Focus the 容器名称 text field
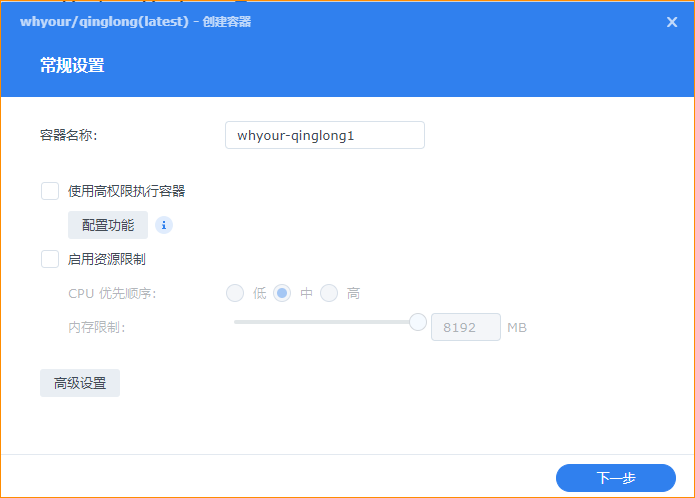The image size is (695, 498). pos(325,135)
